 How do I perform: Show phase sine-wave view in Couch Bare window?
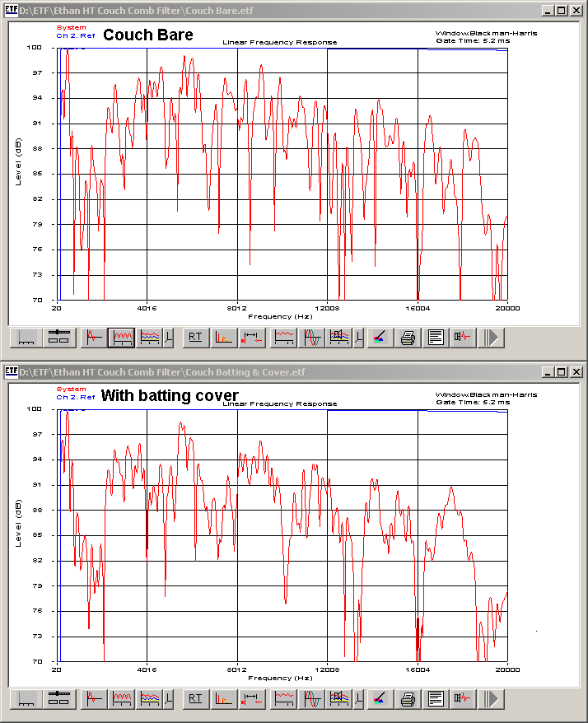[x=312, y=338]
